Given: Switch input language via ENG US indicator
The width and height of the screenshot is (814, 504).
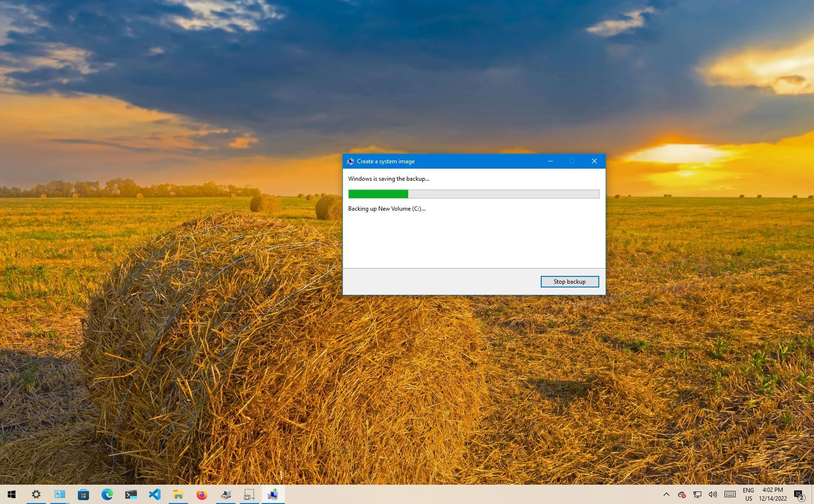Looking at the screenshot, I should pyautogui.click(x=748, y=494).
